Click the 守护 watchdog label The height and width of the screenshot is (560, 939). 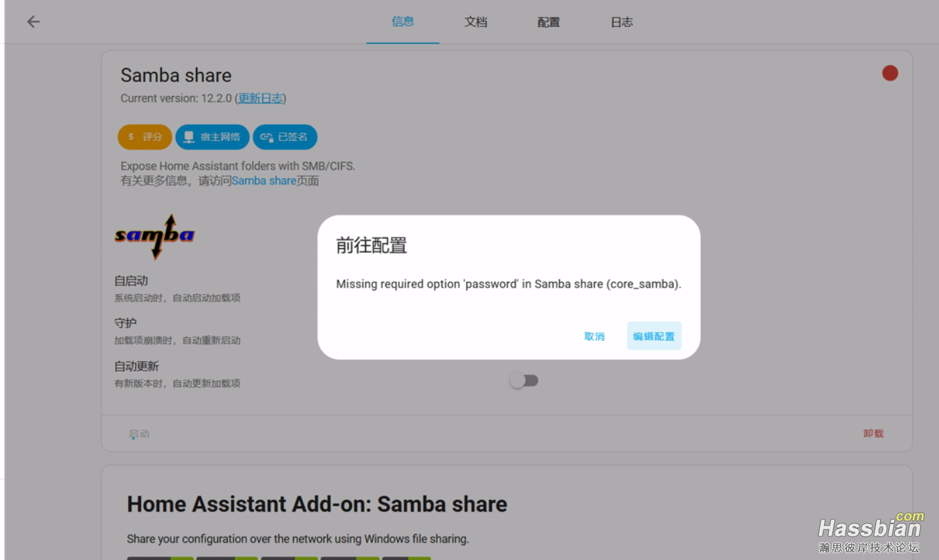pyautogui.click(x=125, y=323)
